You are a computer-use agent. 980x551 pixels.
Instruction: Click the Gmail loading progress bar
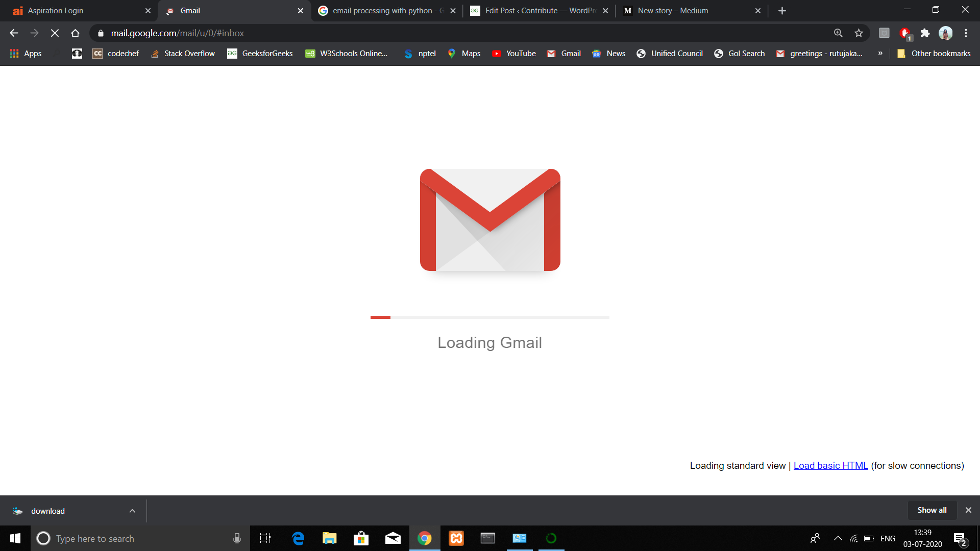pos(489,317)
